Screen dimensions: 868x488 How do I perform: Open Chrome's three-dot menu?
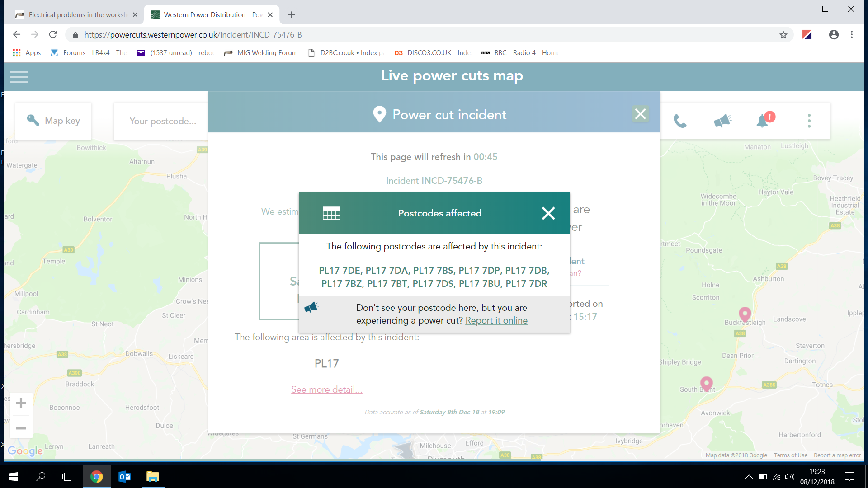pyautogui.click(x=852, y=35)
